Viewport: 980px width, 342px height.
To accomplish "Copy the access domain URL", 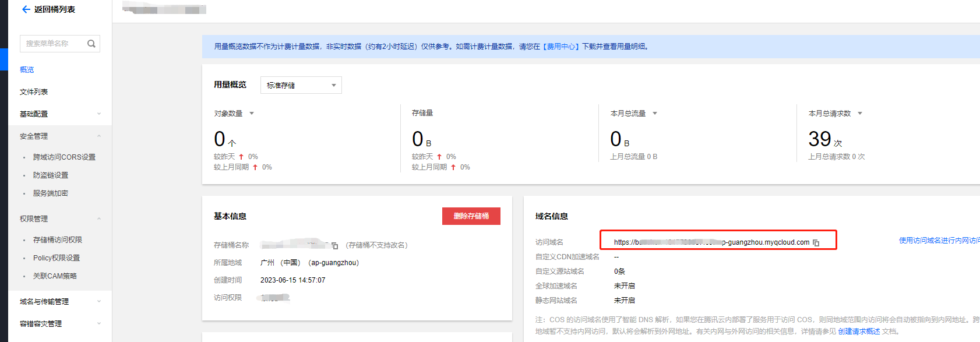I will click(816, 243).
